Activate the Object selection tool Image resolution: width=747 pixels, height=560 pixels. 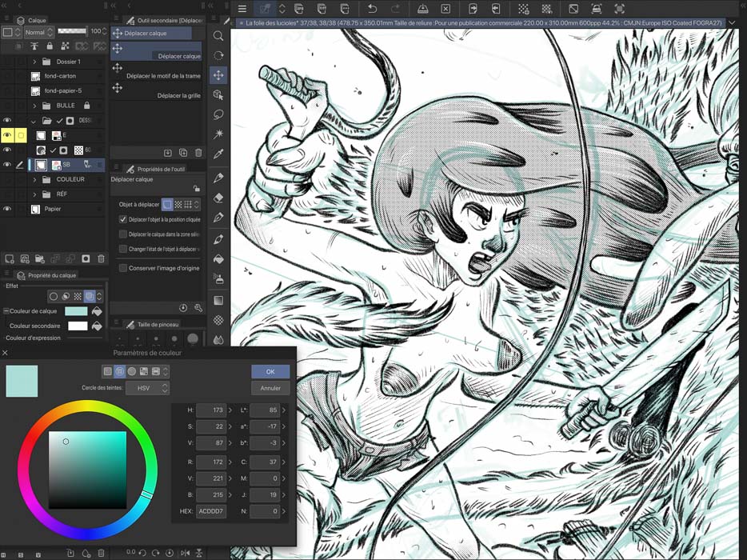click(x=219, y=95)
